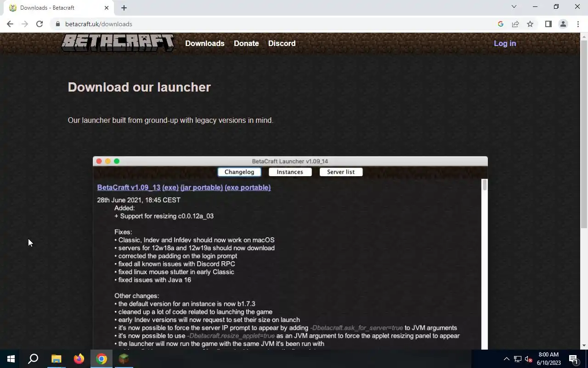The width and height of the screenshot is (588, 368).
Task: Click the Instances button in launcher image
Action: click(x=290, y=172)
